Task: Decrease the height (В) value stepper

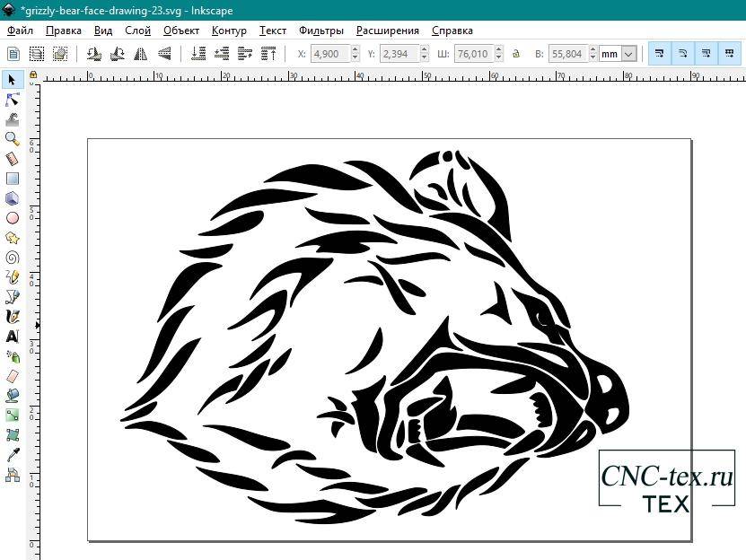Action: [592, 58]
